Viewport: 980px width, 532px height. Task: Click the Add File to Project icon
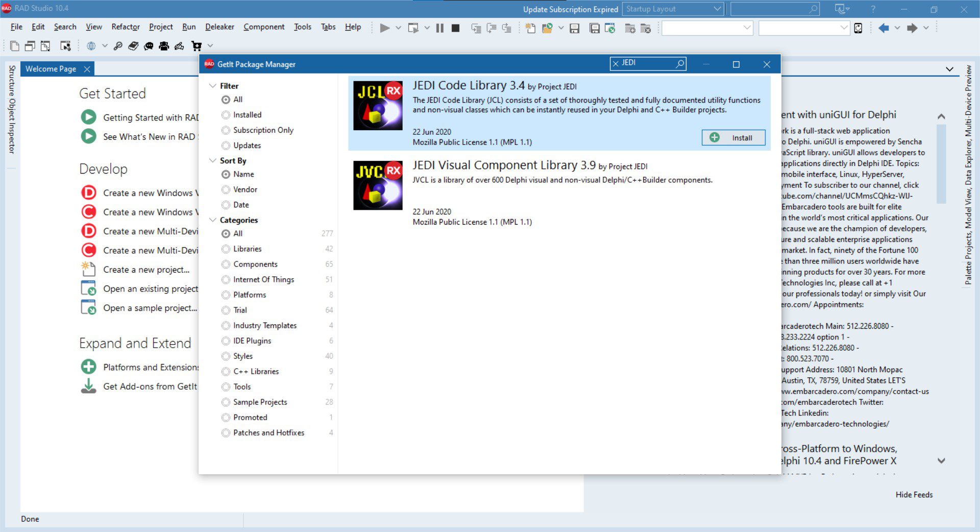[x=630, y=28]
